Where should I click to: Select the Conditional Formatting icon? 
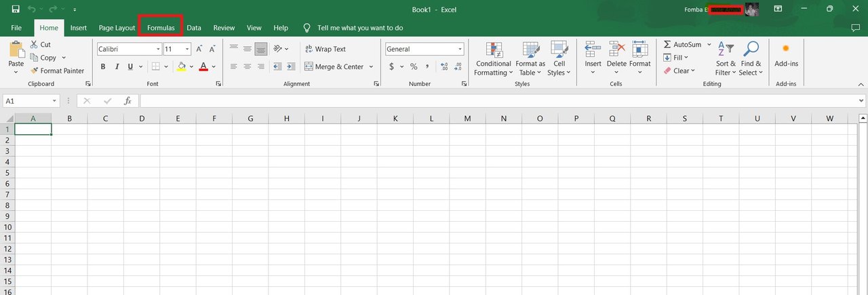pyautogui.click(x=494, y=50)
